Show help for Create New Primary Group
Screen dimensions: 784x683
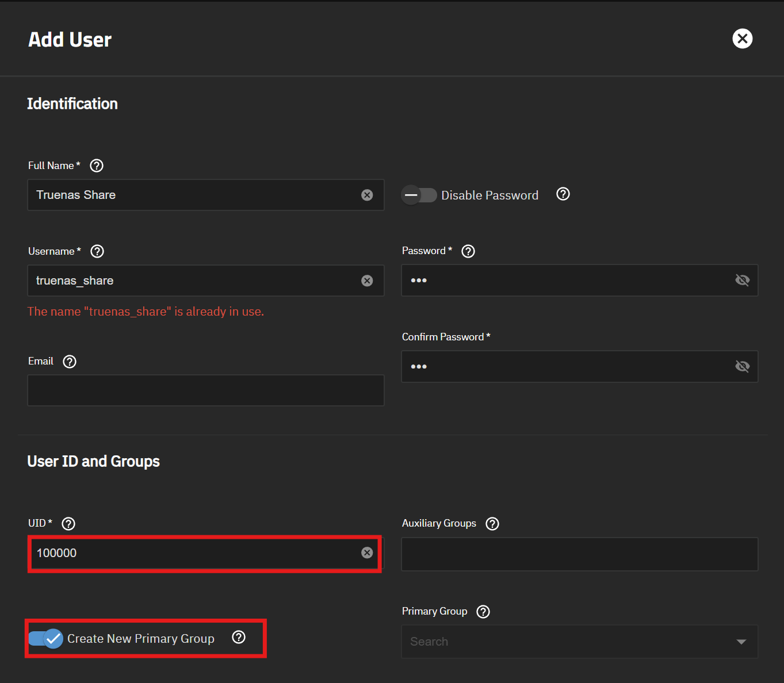click(x=238, y=637)
